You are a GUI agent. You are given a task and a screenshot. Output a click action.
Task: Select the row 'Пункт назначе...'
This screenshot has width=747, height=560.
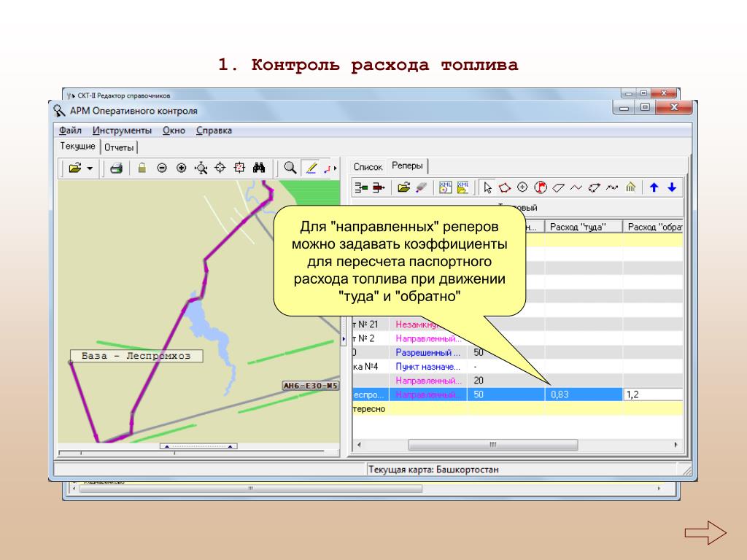517,367
